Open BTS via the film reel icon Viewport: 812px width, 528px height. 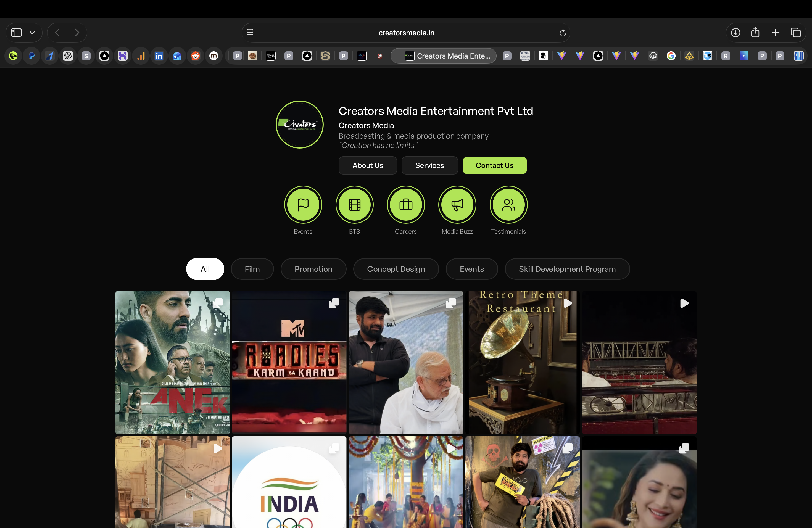click(x=354, y=205)
